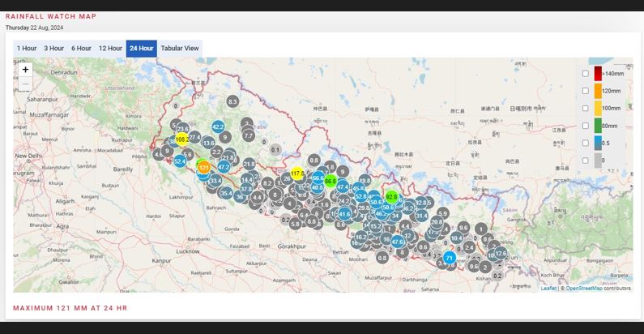Select the gray 5.8 station marker

point(296,224)
